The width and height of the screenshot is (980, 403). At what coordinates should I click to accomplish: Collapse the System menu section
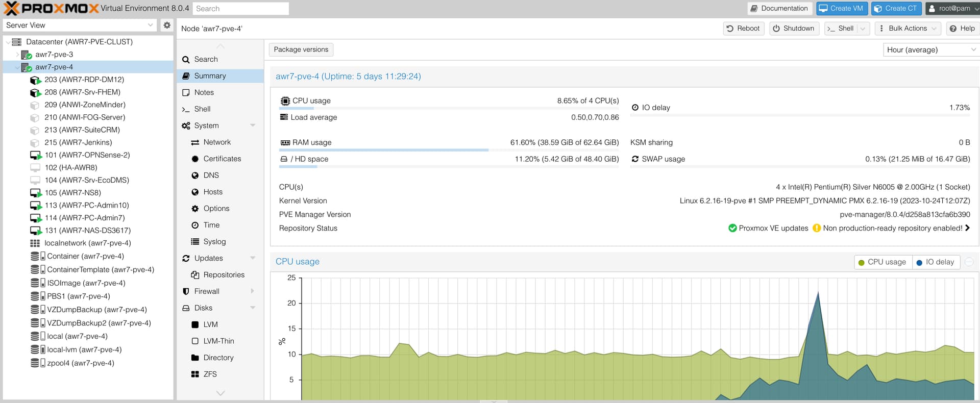253,125
